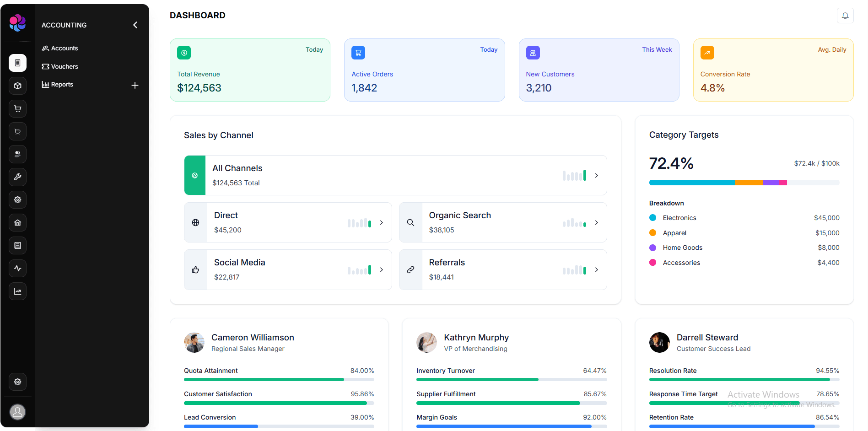
Task: Open the Accounts menu item
Action: coord(64,48)
